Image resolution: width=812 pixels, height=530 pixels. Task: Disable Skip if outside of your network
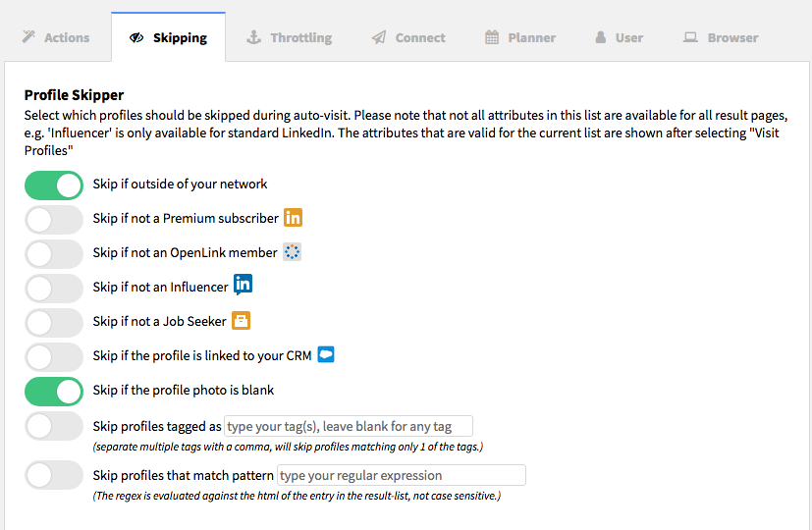click(54, 185)
